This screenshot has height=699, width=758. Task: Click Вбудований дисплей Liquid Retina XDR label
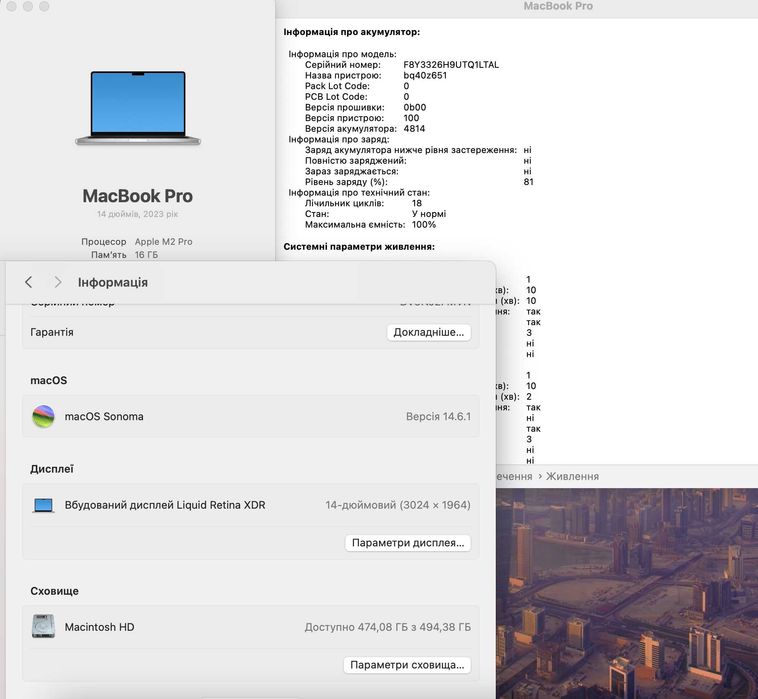pyautogui.click(x=165, y=505)
